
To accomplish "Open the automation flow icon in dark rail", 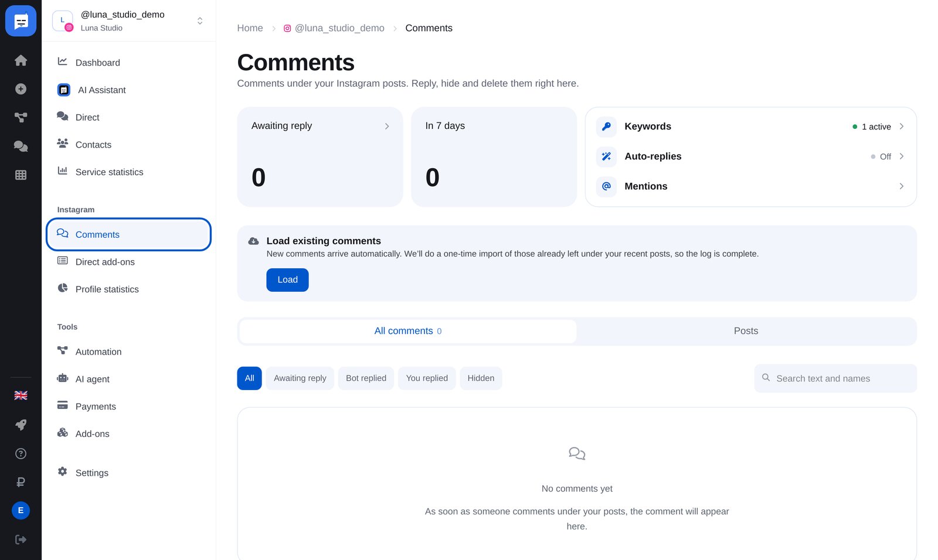I will pyautogui.click(x=21, y=117).
